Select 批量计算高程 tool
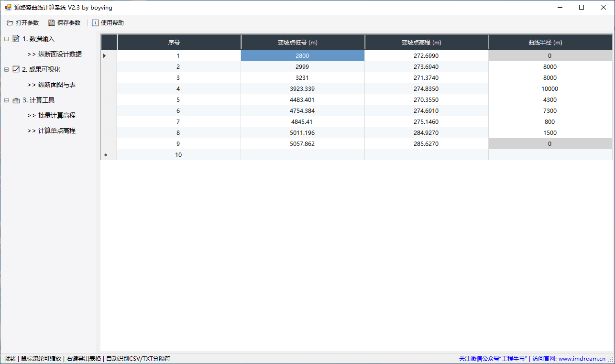The image size is (615, 364). pos(57,115)
